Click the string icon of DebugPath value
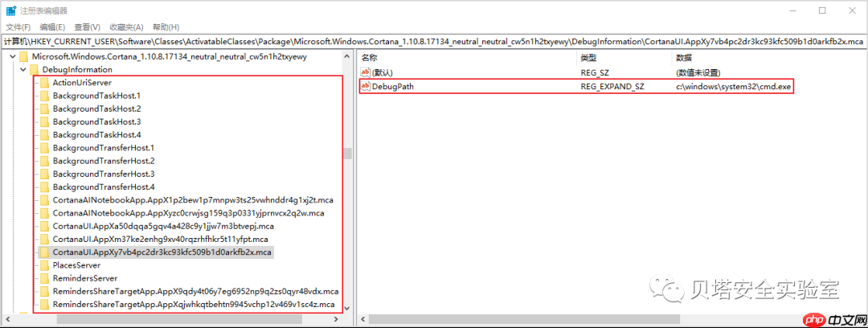868x328 pixels. [x=366, y=87]
